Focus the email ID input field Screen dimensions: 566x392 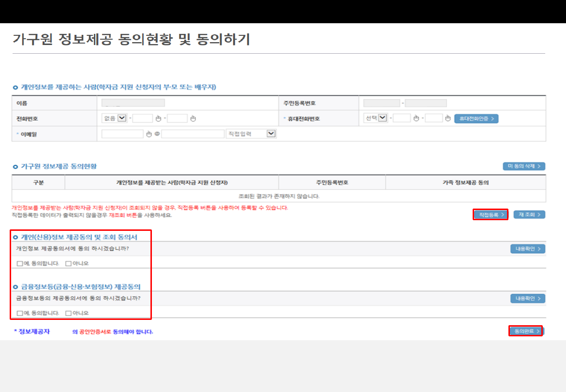coord(122,134)
